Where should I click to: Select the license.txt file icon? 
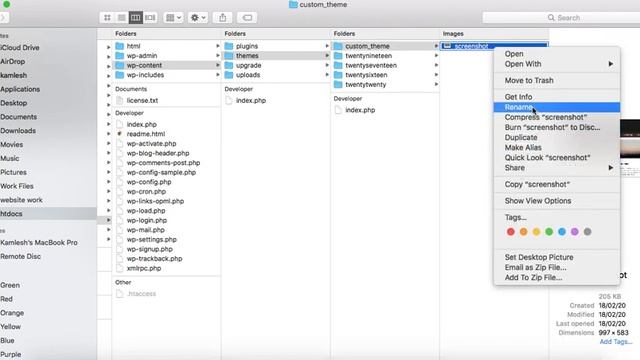pos(120,100)
